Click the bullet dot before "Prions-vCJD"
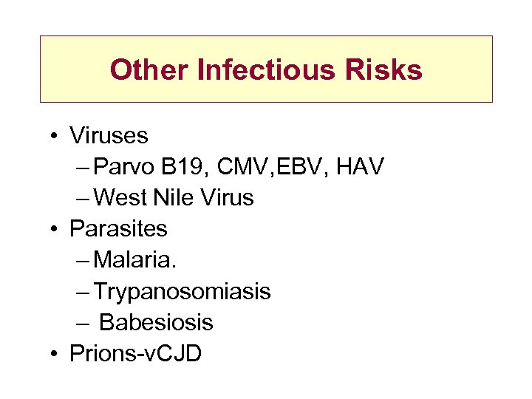The width and height of the screenshot is (532, 399). click(x=55, y=355)
